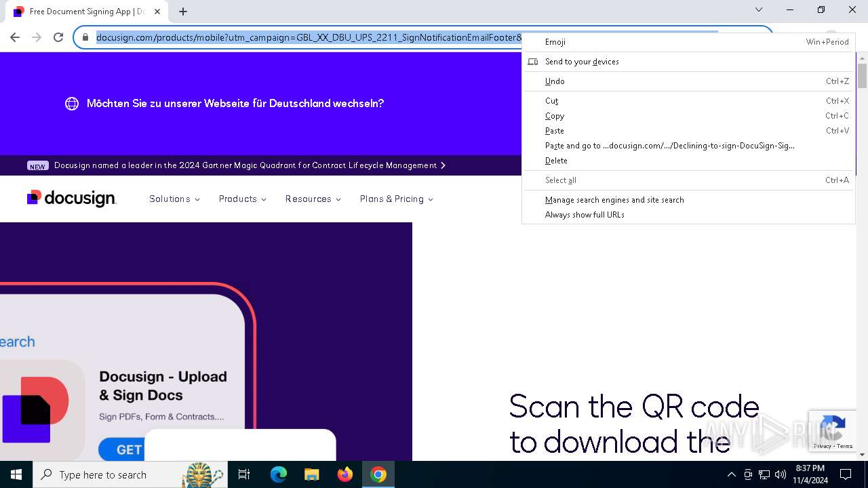Select Copy in context menu
Viewport: 868px width, 488px height.
pos(688,116)
